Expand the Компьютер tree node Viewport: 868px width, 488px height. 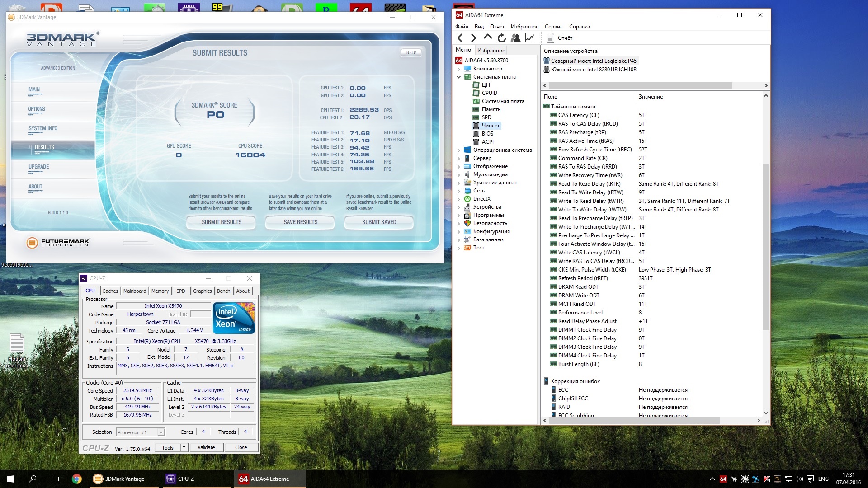pyautogui.click(x=458, y=69)
